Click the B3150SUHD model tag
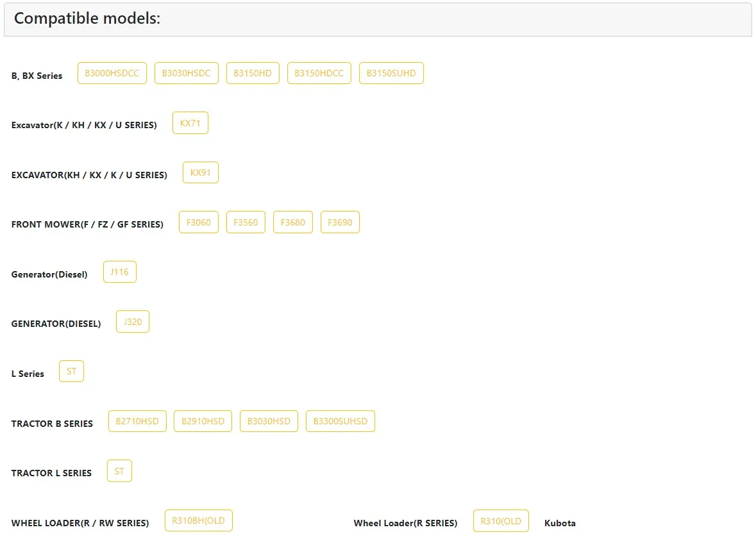This screenshot has height=557, width=756. pos(391,73)
